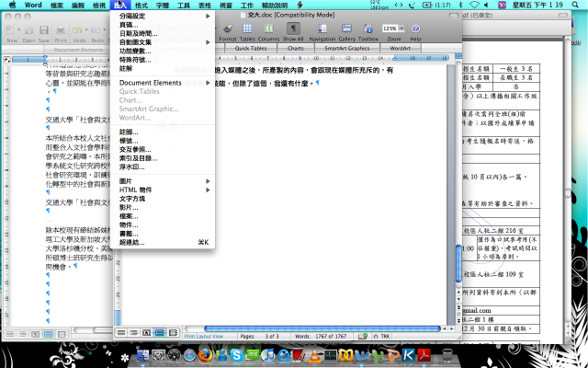Choose 日期及時間... menu item

pos(164,33)
